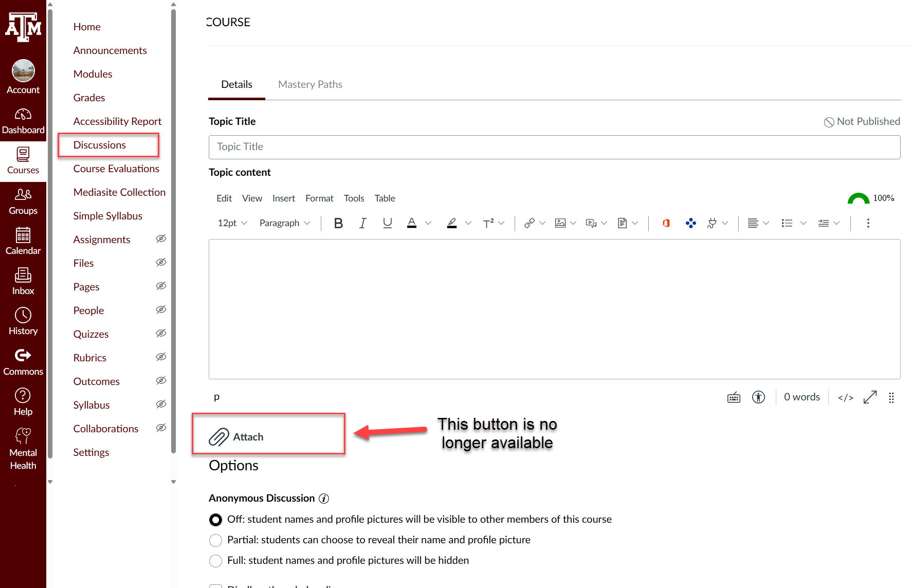This screenshot has width=911, height=588.
Task: Expand the highlight color arrow
Action: 468,223
